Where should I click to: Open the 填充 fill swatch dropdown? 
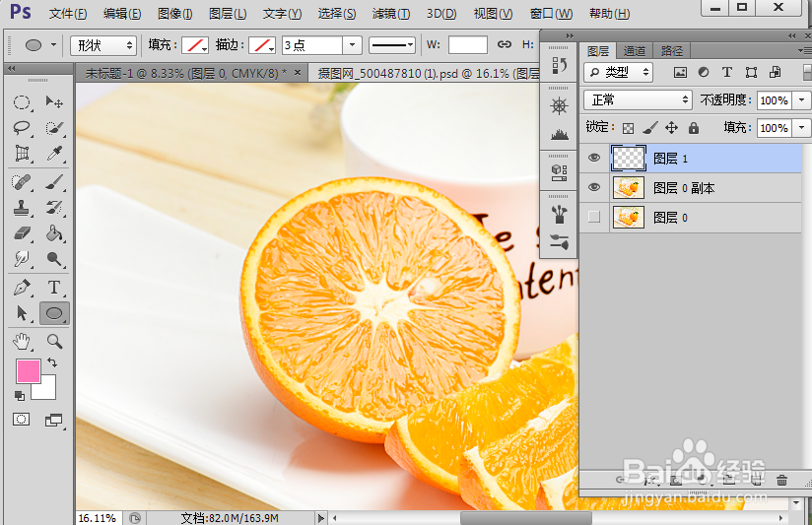point(195,45)
